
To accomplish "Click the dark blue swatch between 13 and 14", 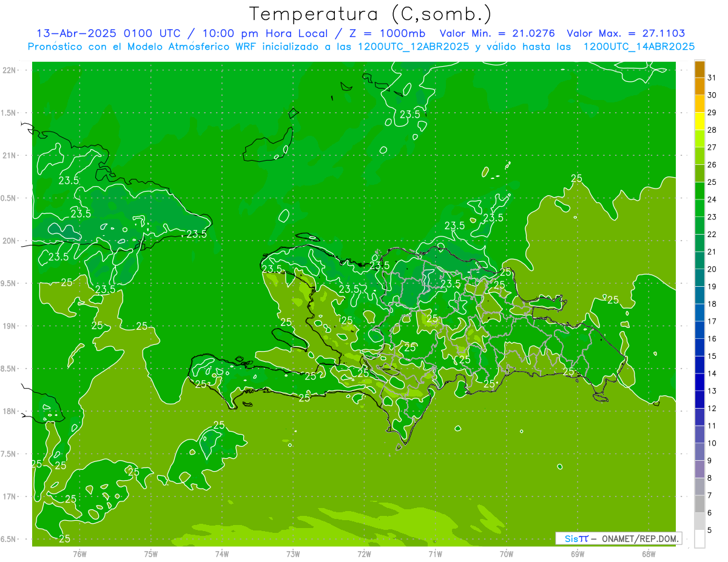I will coord(699,382).
